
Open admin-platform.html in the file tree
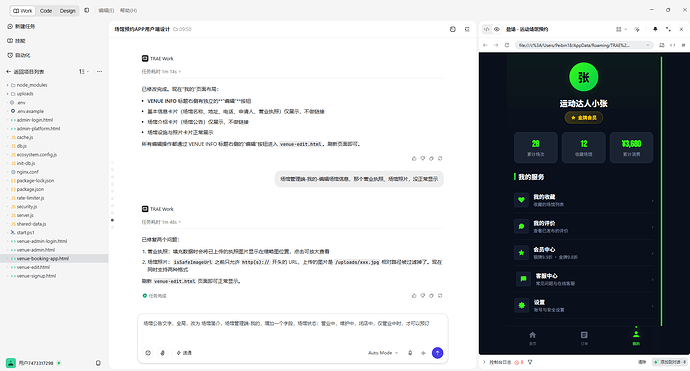coord(35,129)
